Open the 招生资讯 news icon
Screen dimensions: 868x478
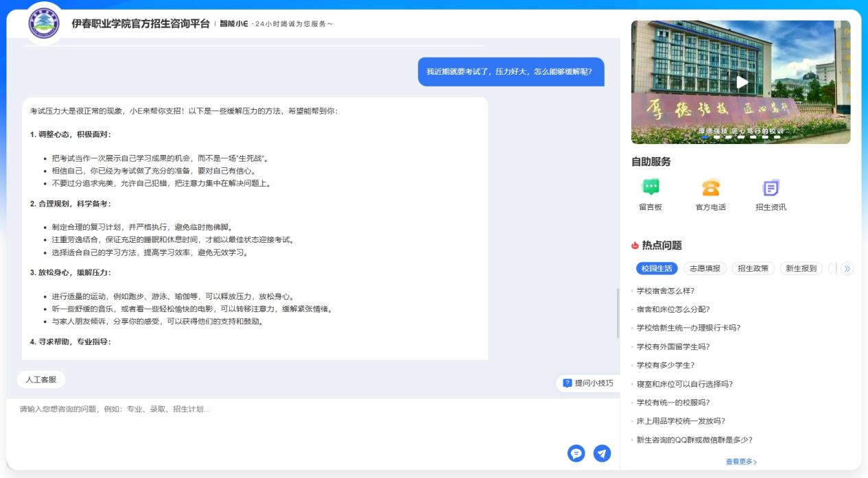point(771,188)
